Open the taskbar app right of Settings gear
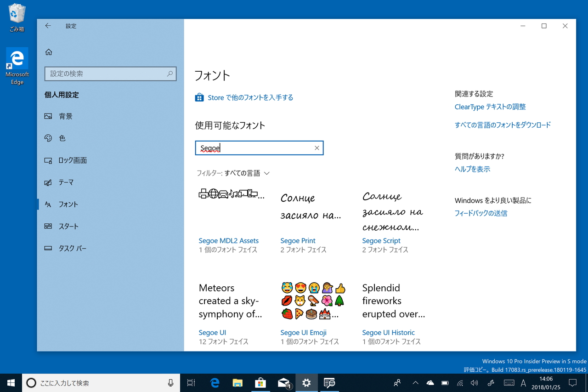588x392 pixels. [x=329, y=383]
